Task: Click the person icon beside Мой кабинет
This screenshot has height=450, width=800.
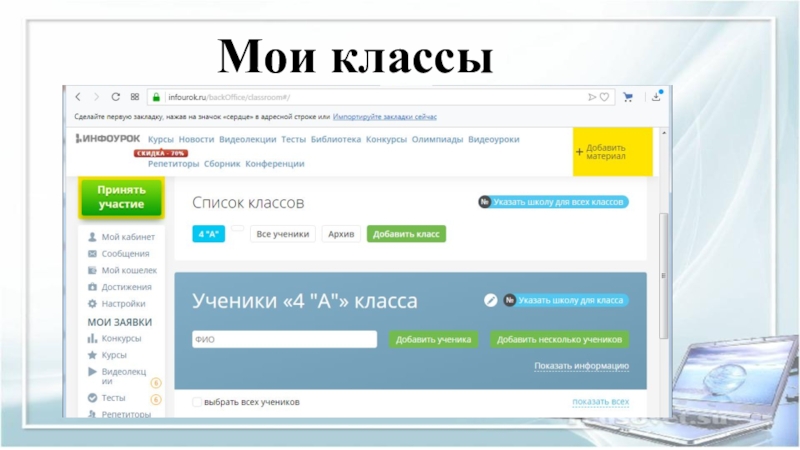Action: point(92,237)
